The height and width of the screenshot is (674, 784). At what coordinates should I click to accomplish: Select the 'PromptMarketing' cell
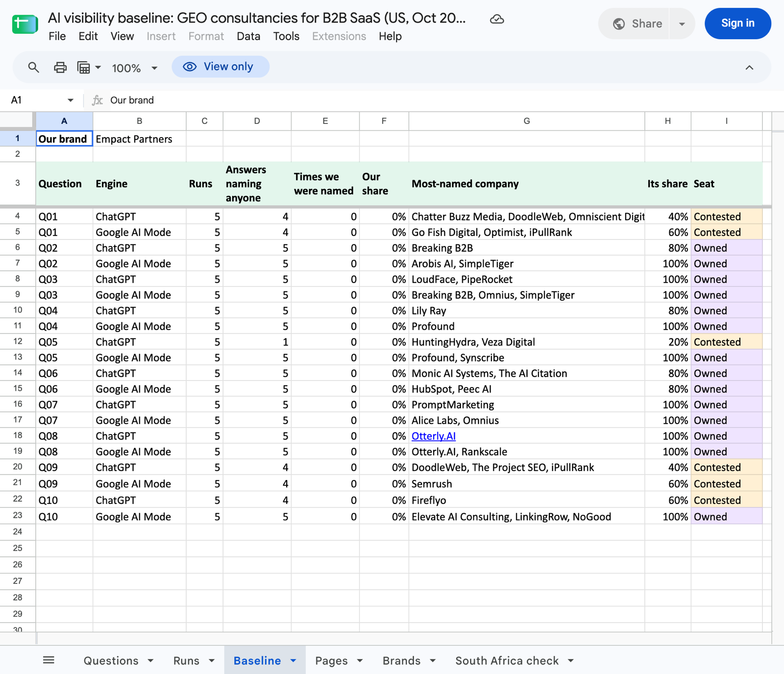527,405
